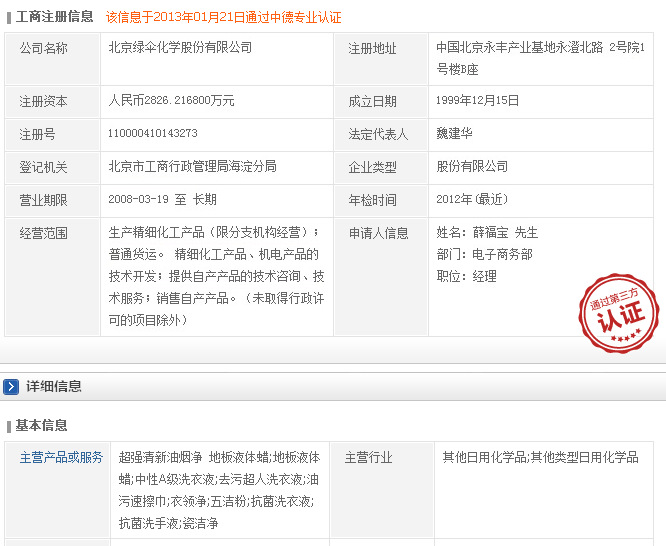Click the 经营范围 description text
The width and height of the screenshot is (666, 546).
tap(216, 276)
